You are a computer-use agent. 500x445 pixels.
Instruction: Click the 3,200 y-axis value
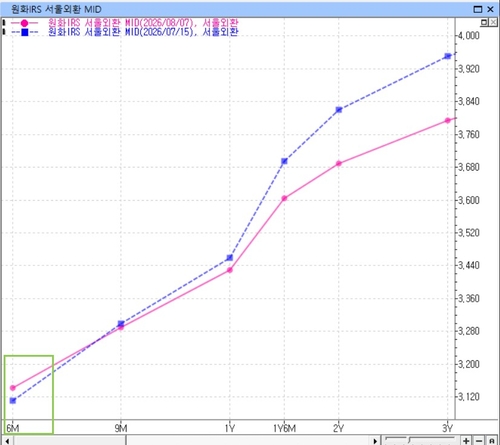(x=469, y=364)
